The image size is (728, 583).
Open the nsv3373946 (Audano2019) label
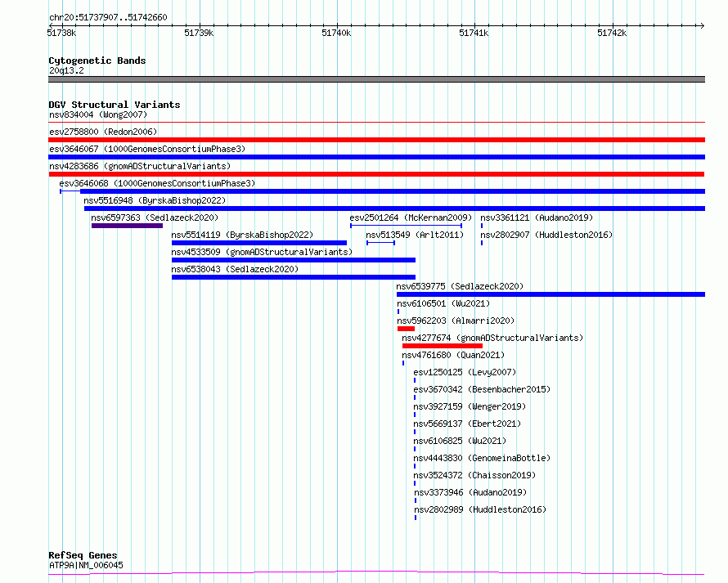tap(470, 492)
